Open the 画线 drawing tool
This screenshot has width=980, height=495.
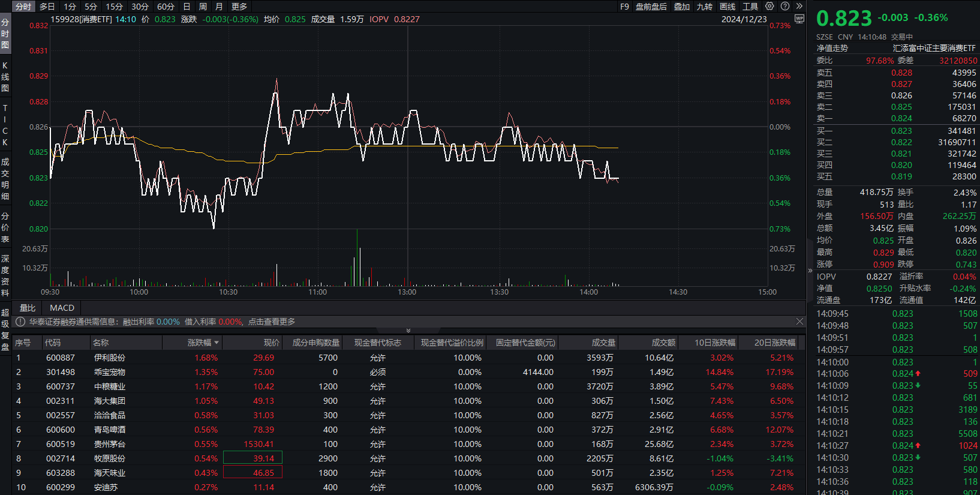728,7
